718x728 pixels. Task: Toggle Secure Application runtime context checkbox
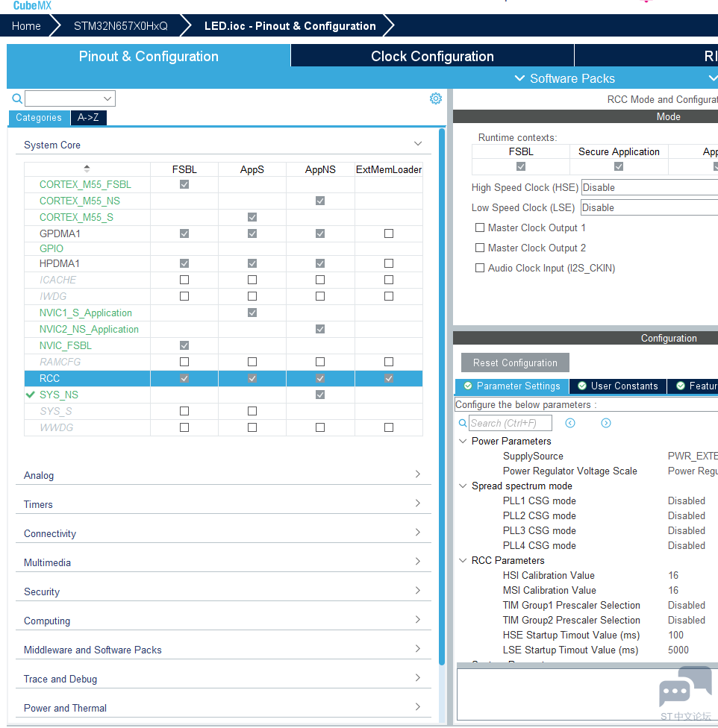pyautogui.click(x=619, y=166)
